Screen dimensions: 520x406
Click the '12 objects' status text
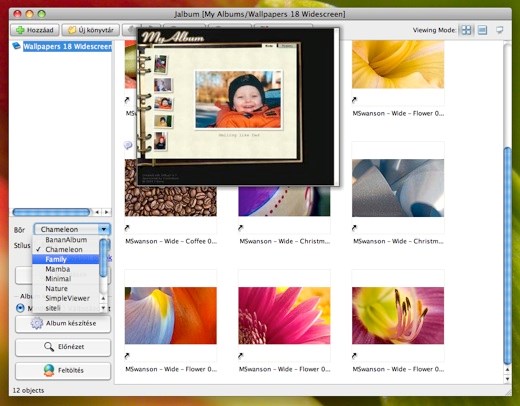(28, 390)
